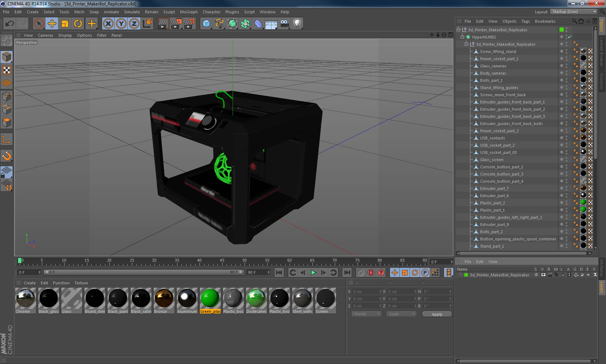Image resolution: width=606 pixels, height=364 pixels.
Task: Toggle X-axis lock button
Action: coord(108,24)
